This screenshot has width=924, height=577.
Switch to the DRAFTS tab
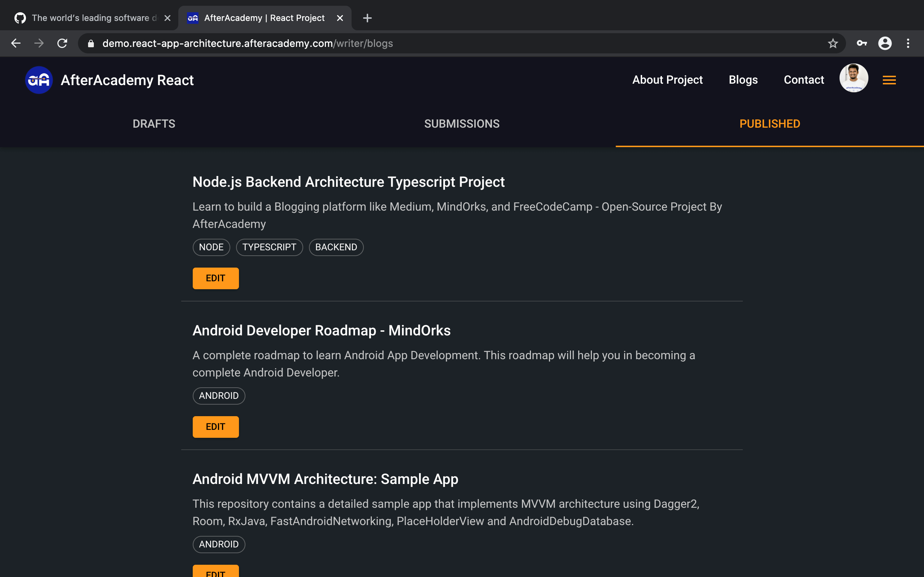154,124
